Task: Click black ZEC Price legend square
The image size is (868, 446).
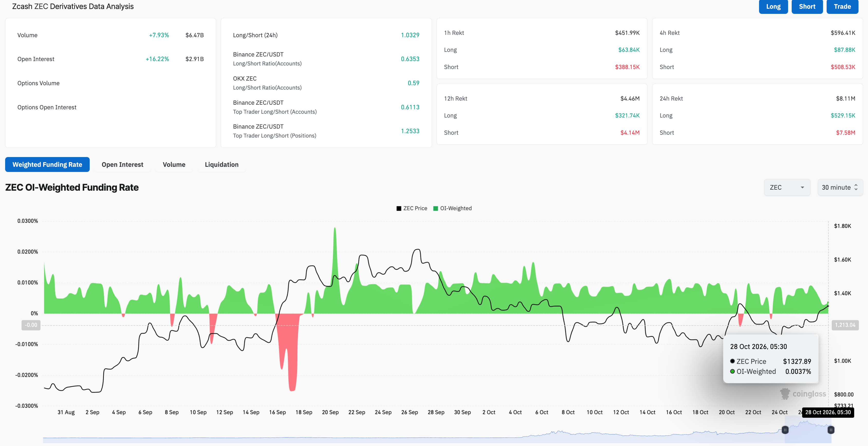Action: tap(399, 208)
